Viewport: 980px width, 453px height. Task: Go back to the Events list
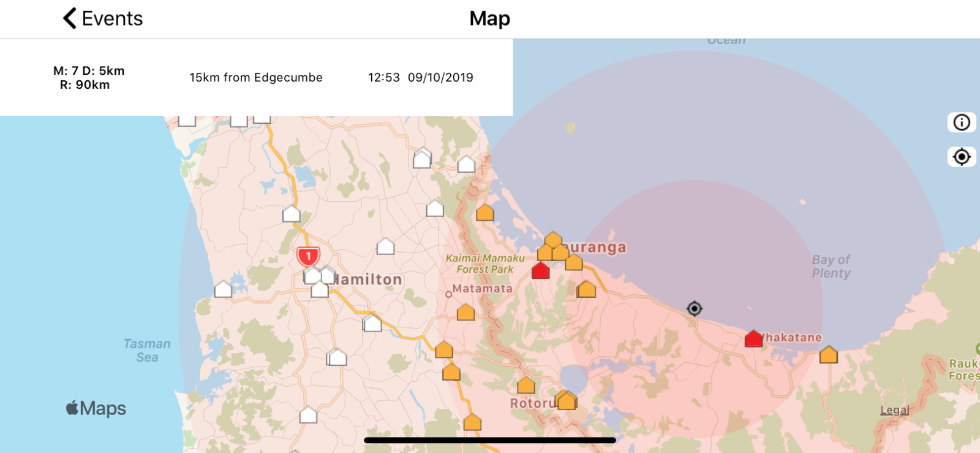(x=103, y=18)
